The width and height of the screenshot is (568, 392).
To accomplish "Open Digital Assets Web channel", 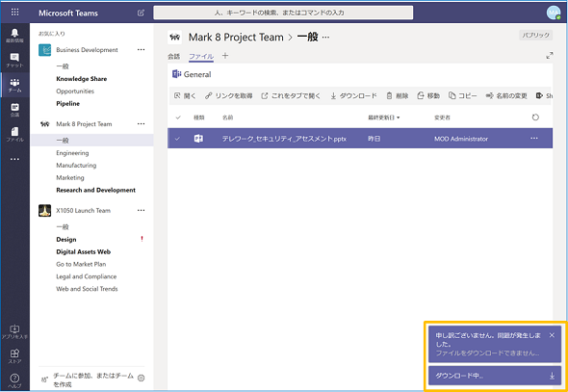I will coord(84,251).
